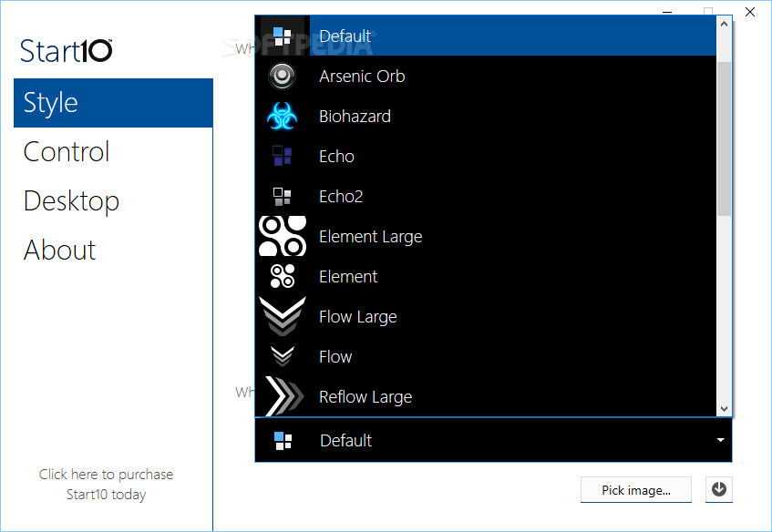772x532 pixels.
Task: Open the About section
Action: [x=59, y=250]
